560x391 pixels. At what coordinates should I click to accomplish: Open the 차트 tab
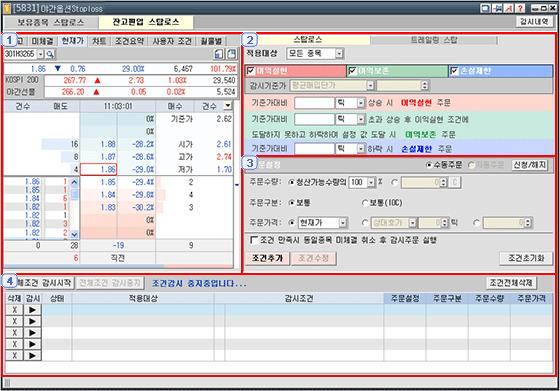tap(99, 41)
